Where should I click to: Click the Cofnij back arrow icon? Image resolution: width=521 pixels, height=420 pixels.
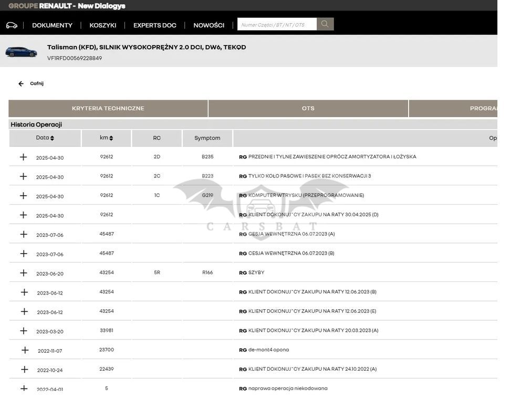coord(21,83)
